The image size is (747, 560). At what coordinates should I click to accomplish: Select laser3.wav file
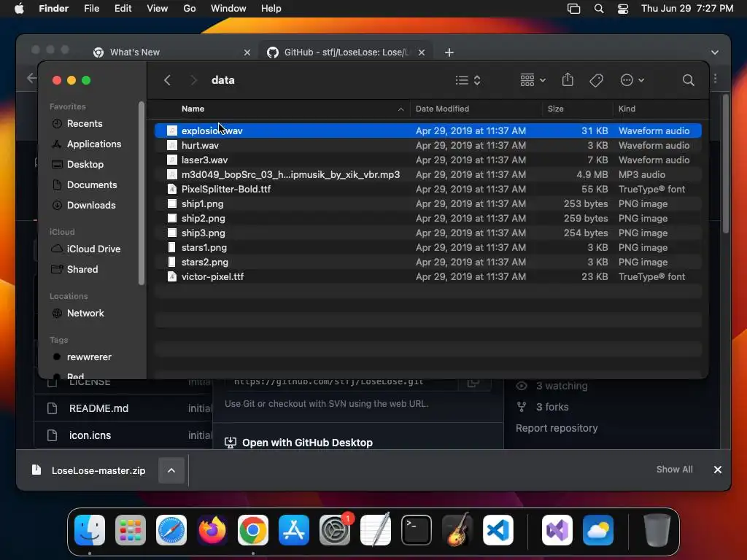[427, 160]
